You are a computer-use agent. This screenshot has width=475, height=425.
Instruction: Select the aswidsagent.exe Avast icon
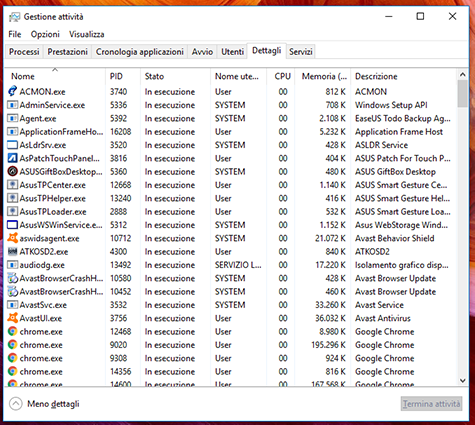tap(12, 238)
